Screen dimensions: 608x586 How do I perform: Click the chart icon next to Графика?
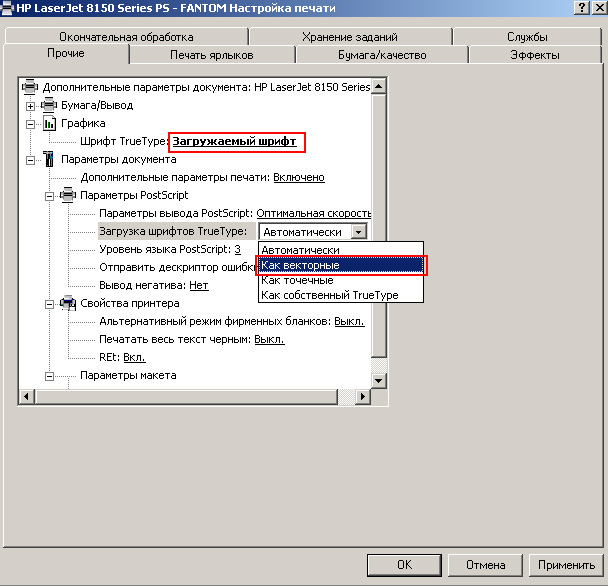click(x=49, y=123)
